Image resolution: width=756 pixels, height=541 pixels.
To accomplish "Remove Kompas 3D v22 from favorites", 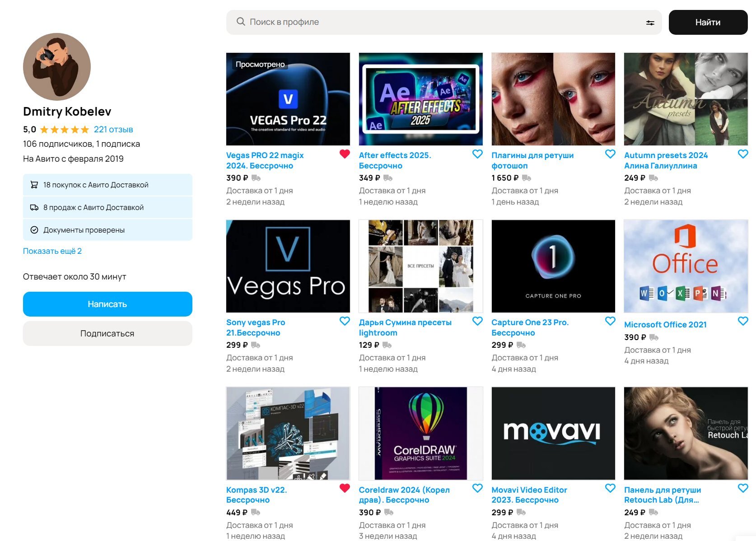I will pos(345,488).
